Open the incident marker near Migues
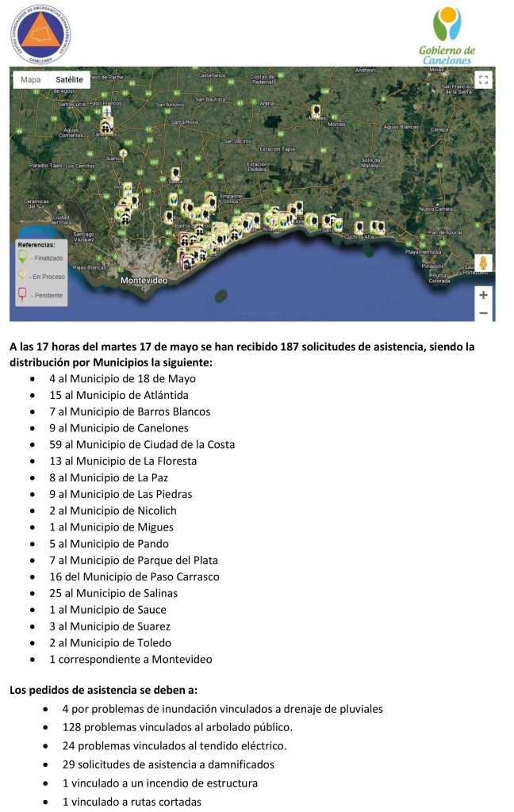This screenshot has width=514, height=812. point(315,111)
